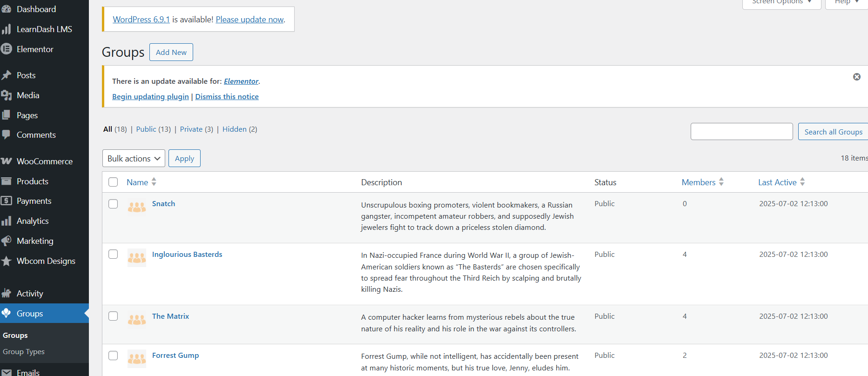Open the WooCommerce menu

(44, 161)
